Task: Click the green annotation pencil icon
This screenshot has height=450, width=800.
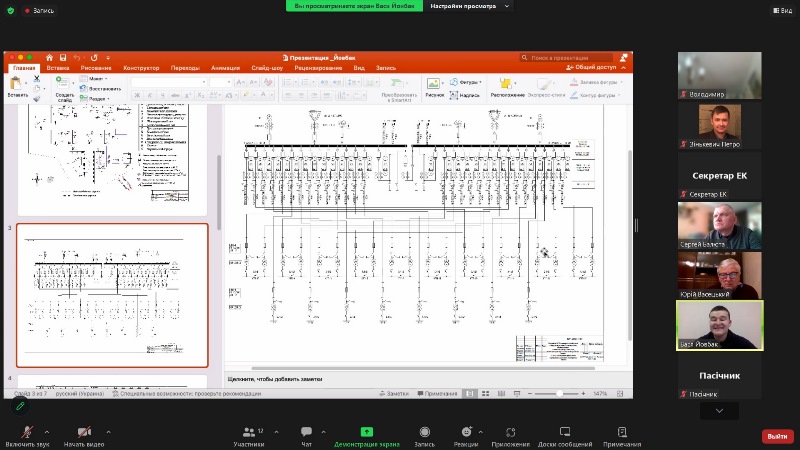Action: pos(19,406)
